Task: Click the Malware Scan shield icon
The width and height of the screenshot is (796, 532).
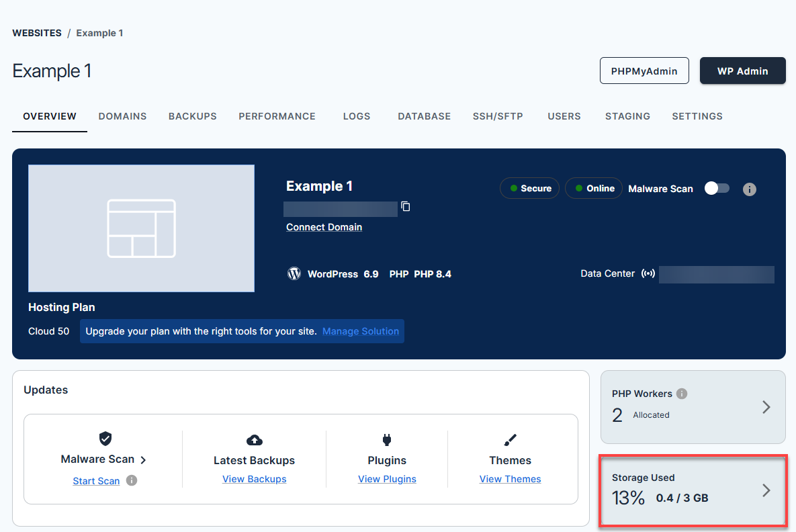Action: pos(105,439)
